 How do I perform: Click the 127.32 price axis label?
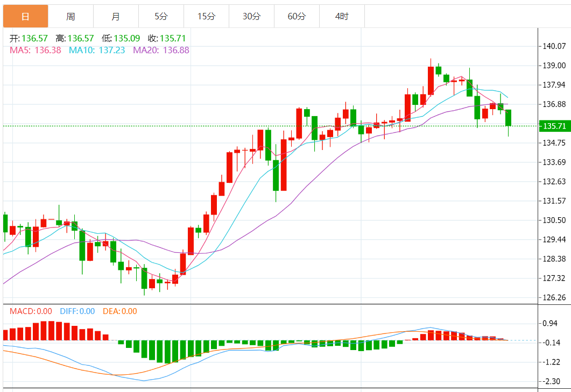pyautogui.click(x=554, y=278)
